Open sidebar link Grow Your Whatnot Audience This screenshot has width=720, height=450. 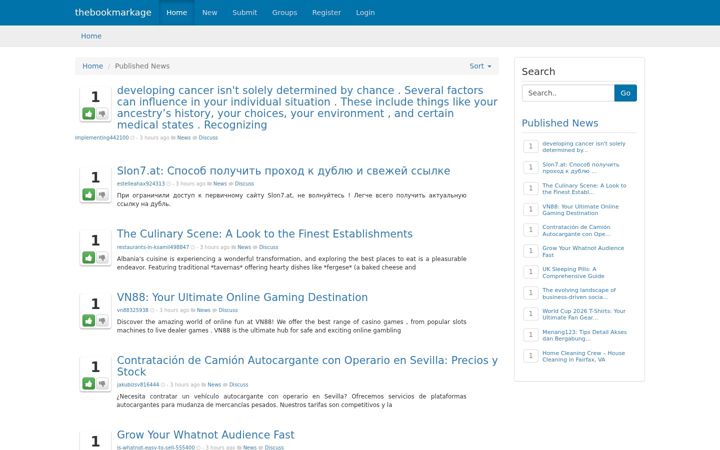pyautogui.click(x=583, y=251)
